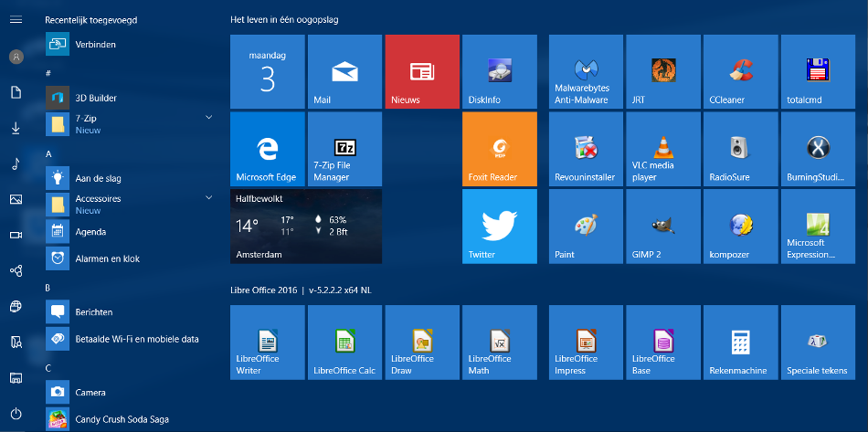The image size is (868, 432).
Task: Open the Downloads sidebar icon
Action: tap(16, 129)
